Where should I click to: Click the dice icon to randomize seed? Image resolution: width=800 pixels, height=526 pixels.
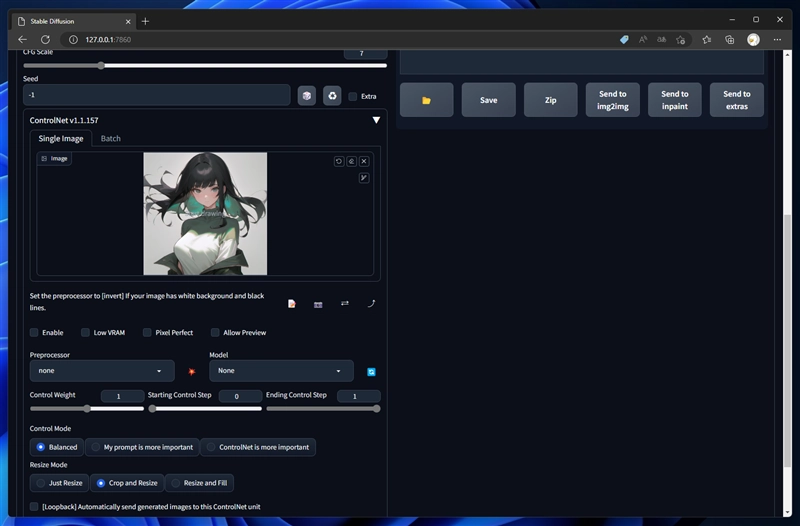click(x=307, y=96)
